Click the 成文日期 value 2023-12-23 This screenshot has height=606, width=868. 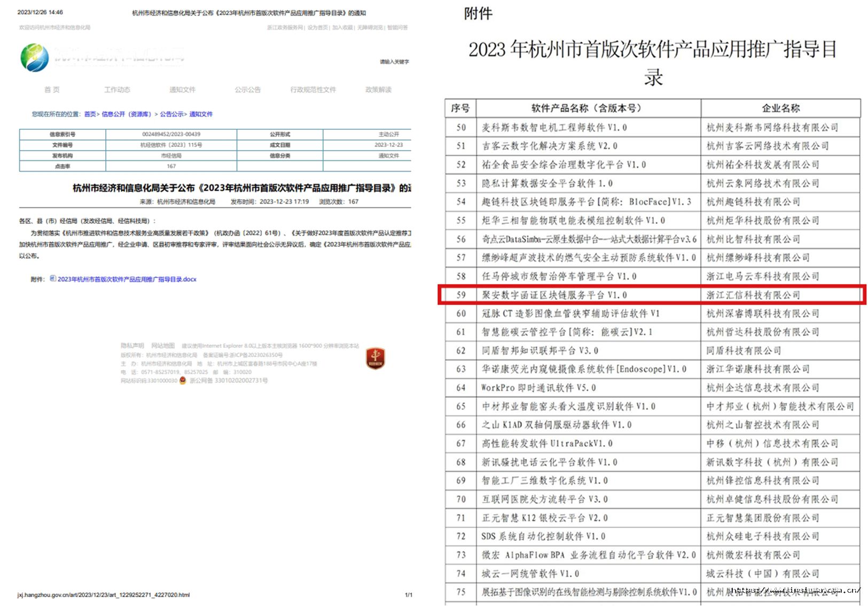389,145
